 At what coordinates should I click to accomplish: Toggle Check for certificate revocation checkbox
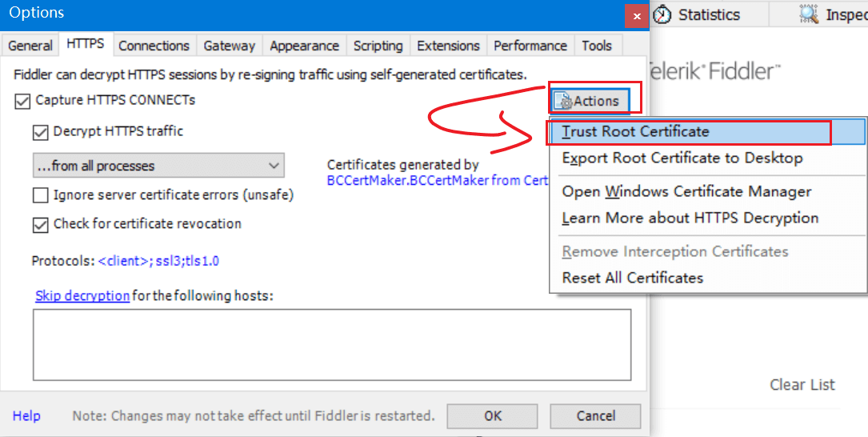[41, 225]
